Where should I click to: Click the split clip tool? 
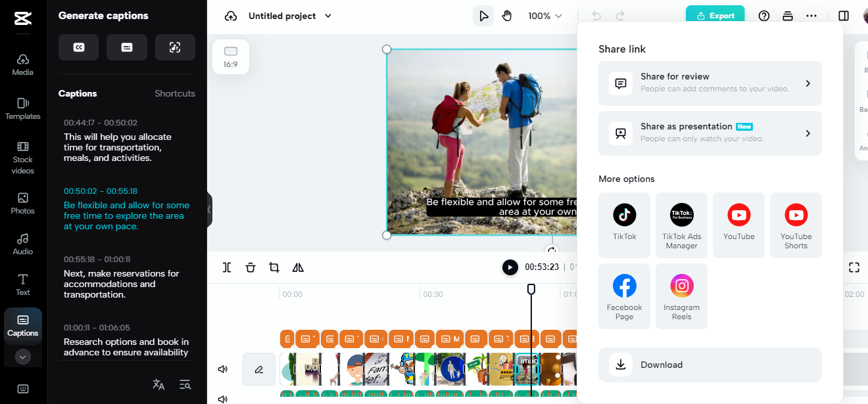click(x=227, y=267)
